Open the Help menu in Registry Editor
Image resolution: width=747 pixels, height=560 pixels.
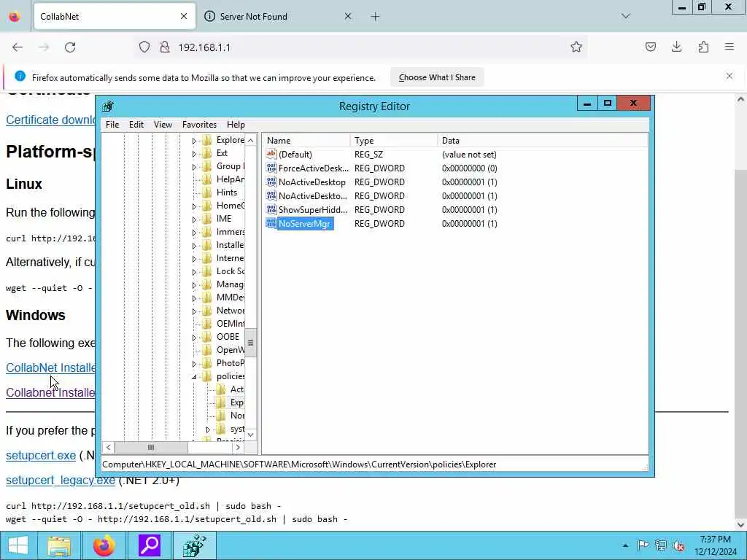point(236,125)
